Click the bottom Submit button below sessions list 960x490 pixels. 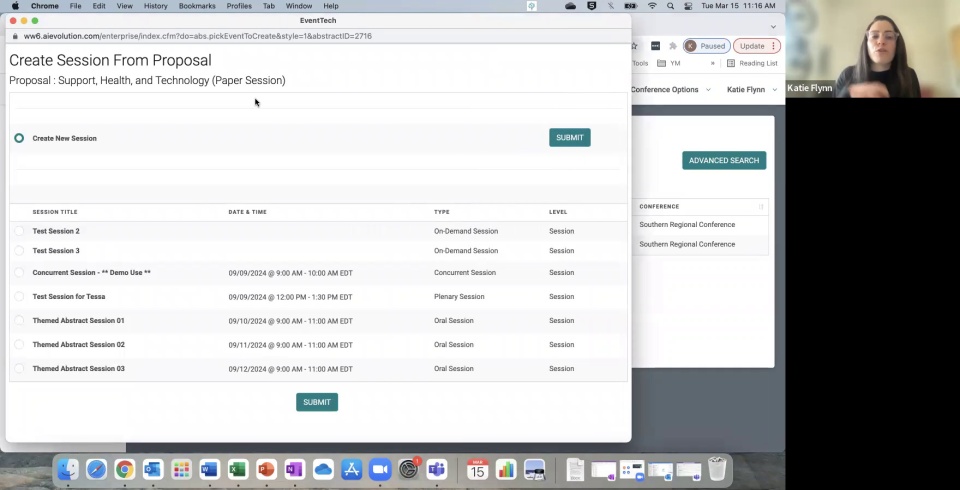(317, 402)
